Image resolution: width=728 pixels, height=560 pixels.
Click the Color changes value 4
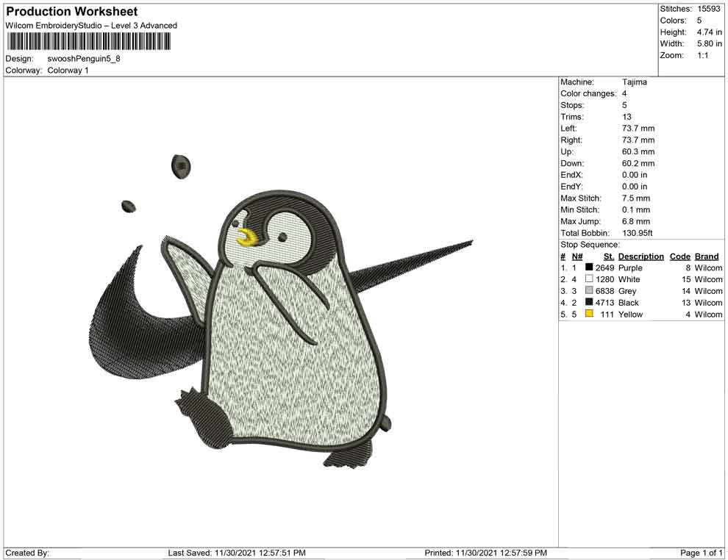coord(624,94)
